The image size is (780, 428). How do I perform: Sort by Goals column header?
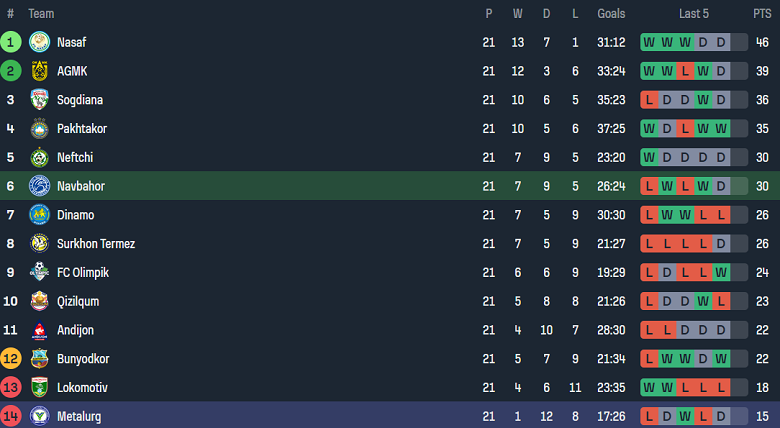(x=611, y=14)
